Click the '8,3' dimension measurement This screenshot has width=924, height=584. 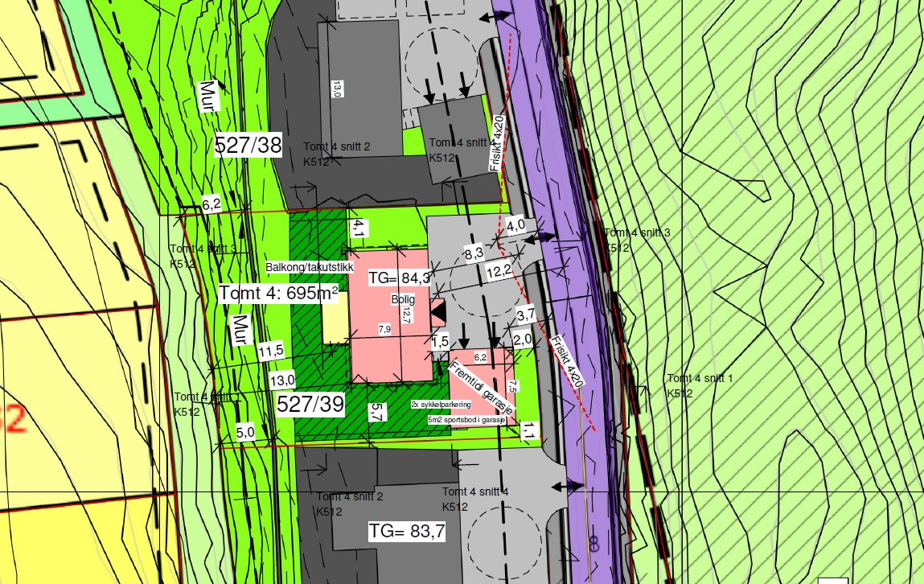(474, 254)
